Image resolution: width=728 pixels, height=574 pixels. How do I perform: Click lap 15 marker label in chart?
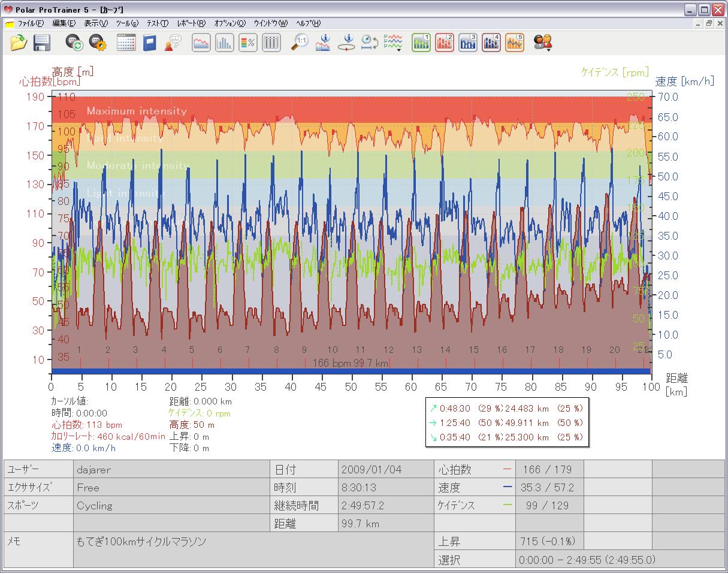coord(473,350)
